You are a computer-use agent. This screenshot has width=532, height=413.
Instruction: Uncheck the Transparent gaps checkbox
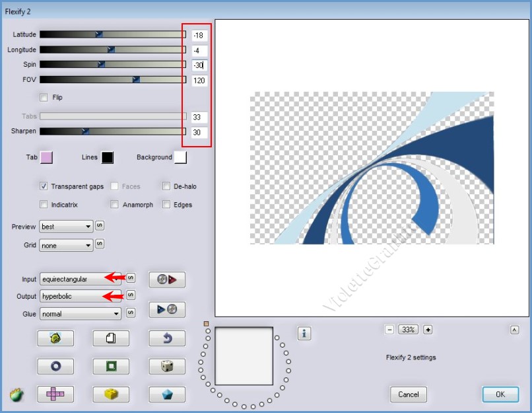pyautogui.click(x=44, y=186)
